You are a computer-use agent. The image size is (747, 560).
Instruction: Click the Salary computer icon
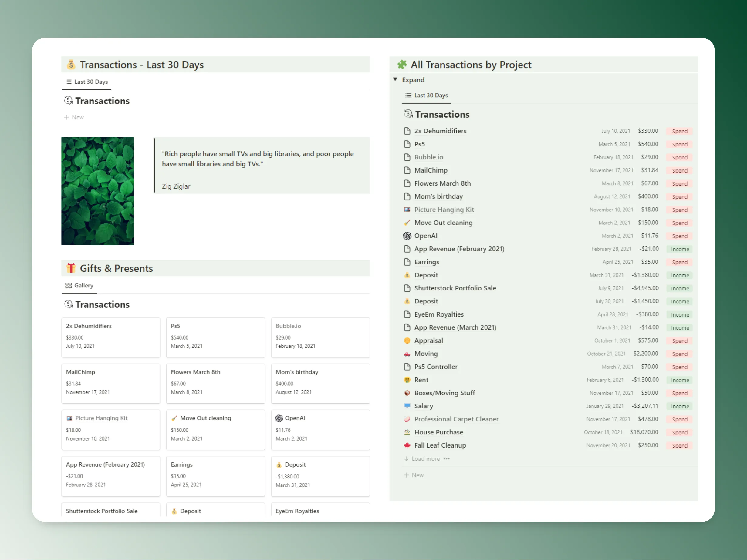tap(407, 406)
